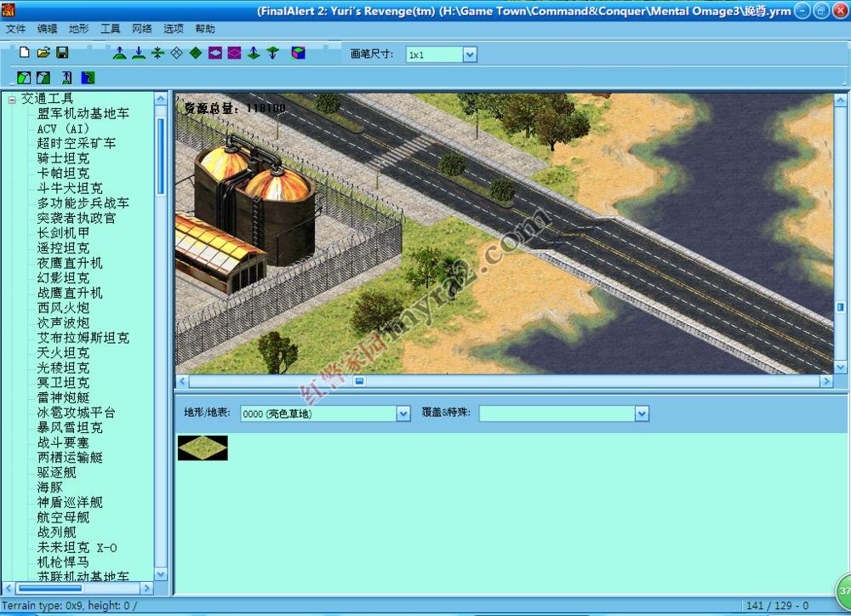The image size is (851, 616).
Task: Choose 卡帕坦克 from the list
Action: [x=63, y=173]
